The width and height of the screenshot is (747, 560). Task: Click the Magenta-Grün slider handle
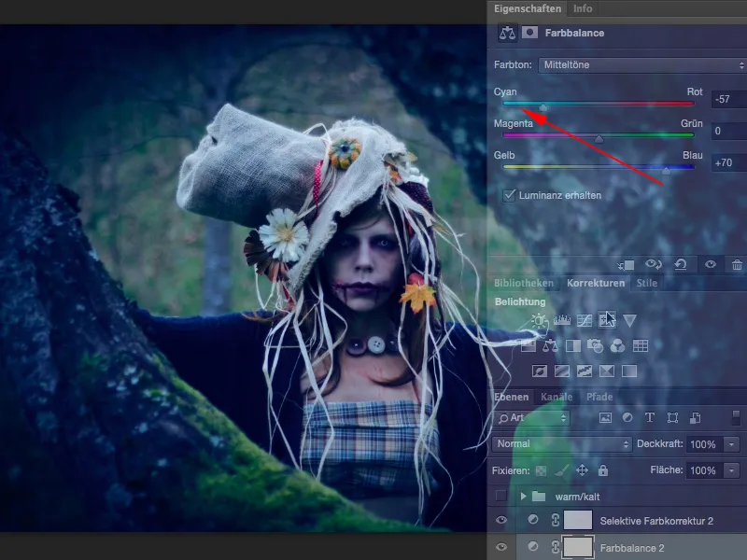[x=599, y=139]
